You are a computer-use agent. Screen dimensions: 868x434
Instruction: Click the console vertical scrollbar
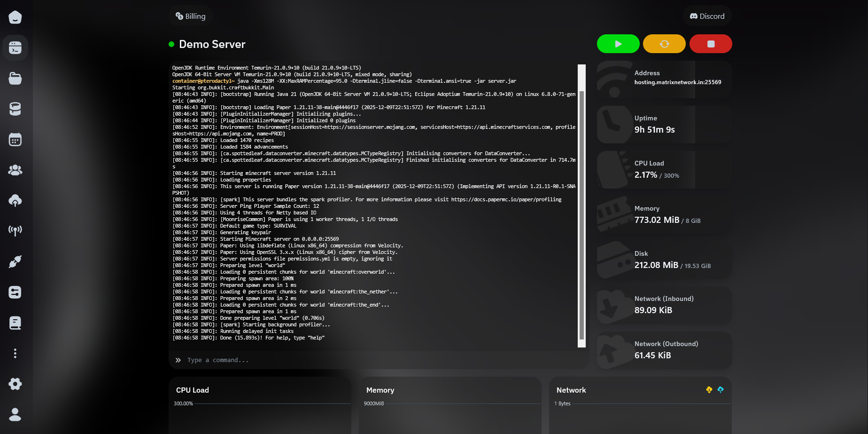[581, 212]
